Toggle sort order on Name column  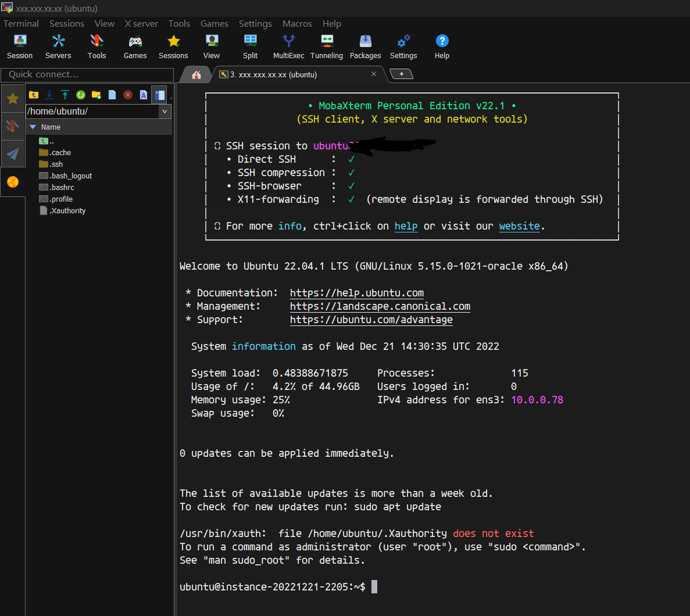(x=51, y=127)
